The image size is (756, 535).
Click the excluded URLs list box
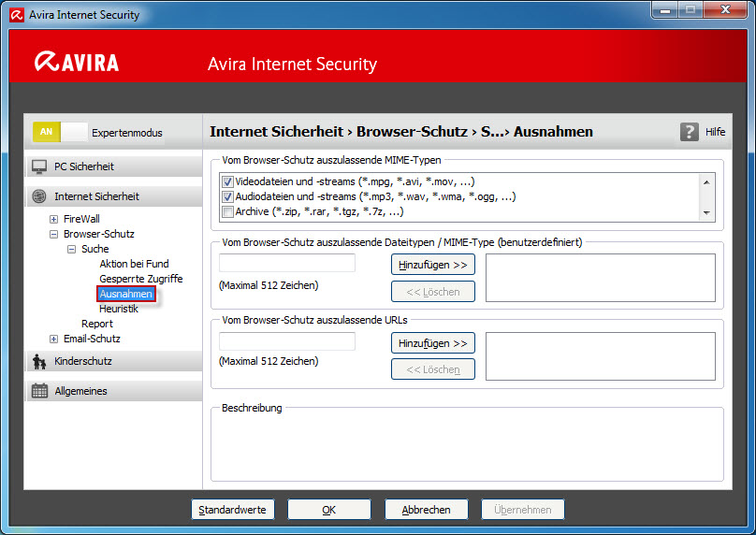[x=601, y=356]
